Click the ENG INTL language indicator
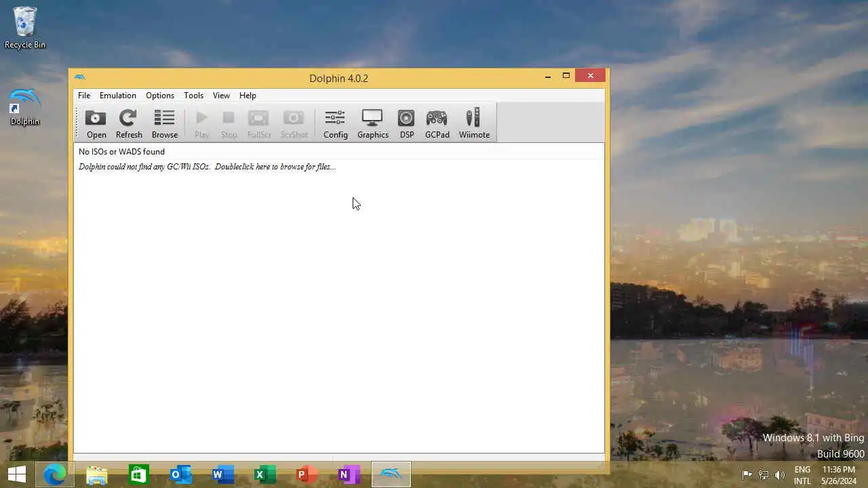 click(802, 475)
